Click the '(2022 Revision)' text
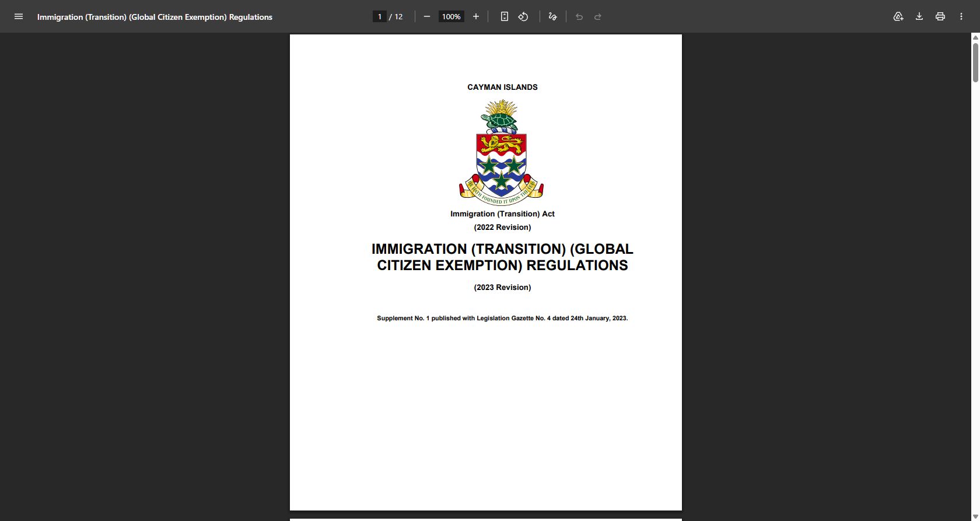 (x=502, y=227)
